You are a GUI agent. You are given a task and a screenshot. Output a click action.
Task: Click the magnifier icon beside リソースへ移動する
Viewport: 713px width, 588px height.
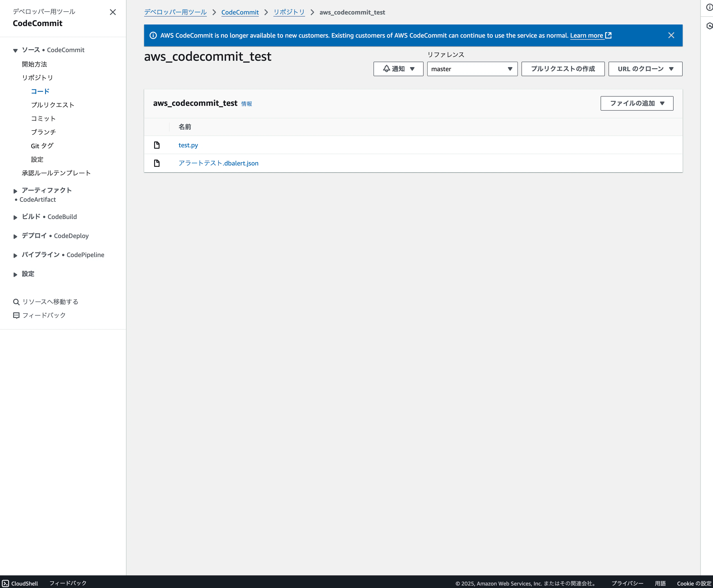pos(16,301)
